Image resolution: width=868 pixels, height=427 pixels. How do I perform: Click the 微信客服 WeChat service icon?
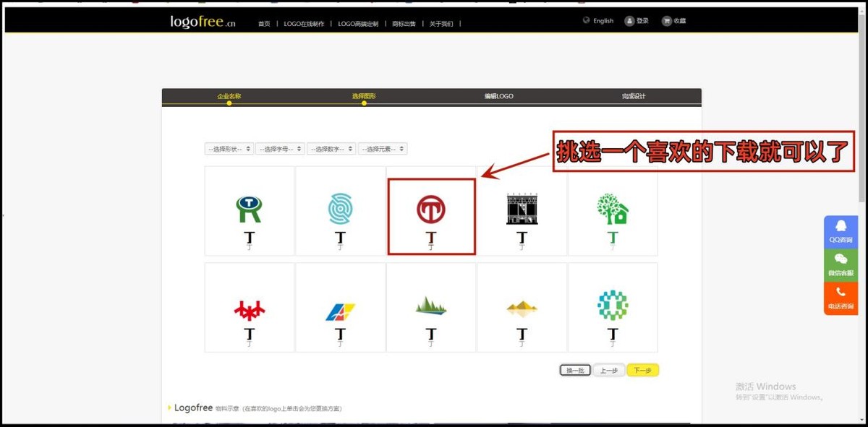[840, 260]
